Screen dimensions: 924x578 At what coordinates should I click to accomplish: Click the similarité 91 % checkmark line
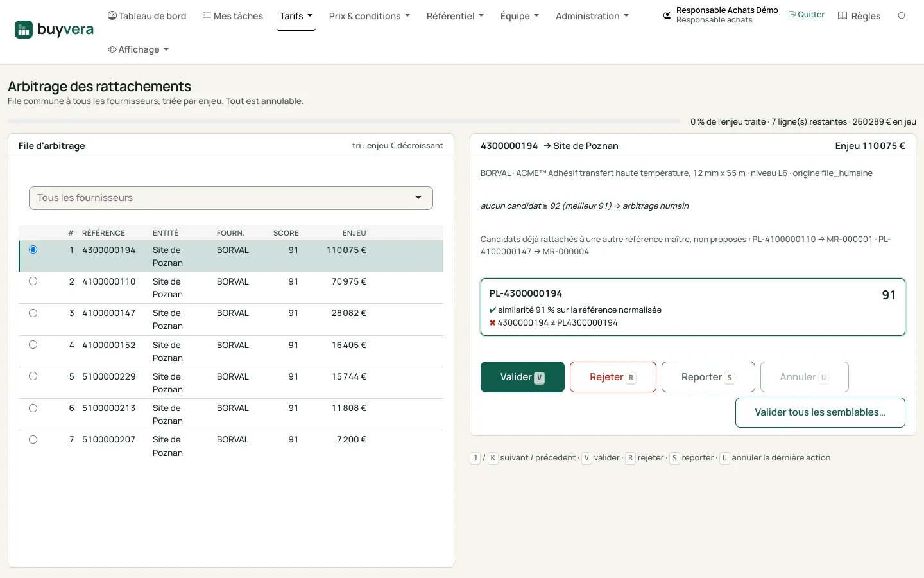(576, 310)
